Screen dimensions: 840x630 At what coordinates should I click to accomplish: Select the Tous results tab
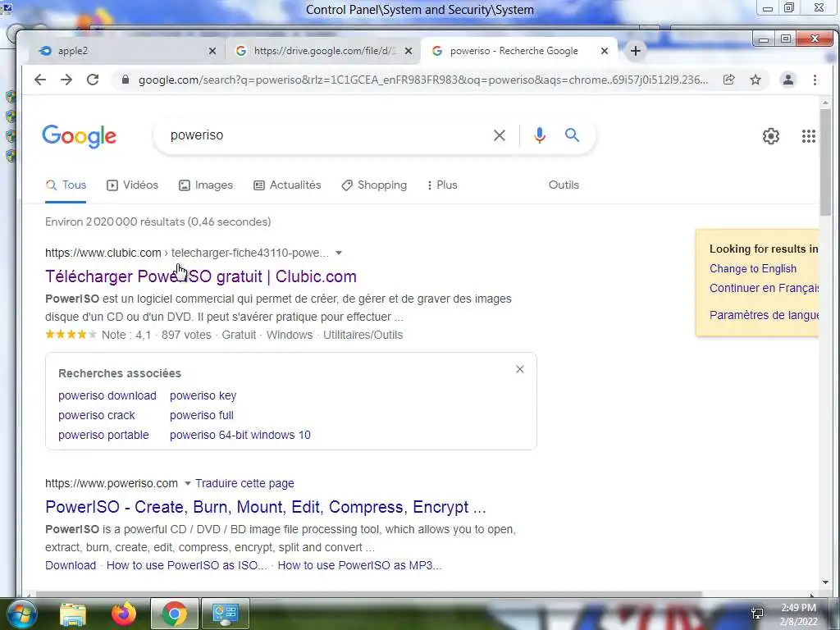[66, 185]
